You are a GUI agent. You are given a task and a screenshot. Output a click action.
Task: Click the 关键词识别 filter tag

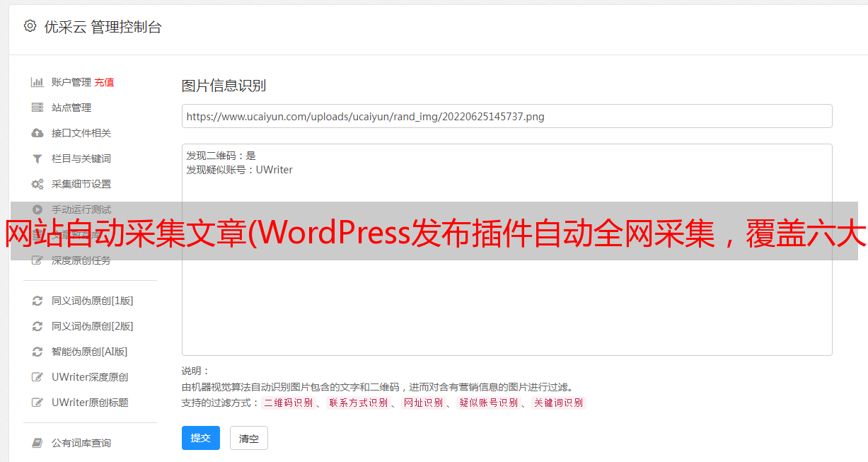click(559, 403)
